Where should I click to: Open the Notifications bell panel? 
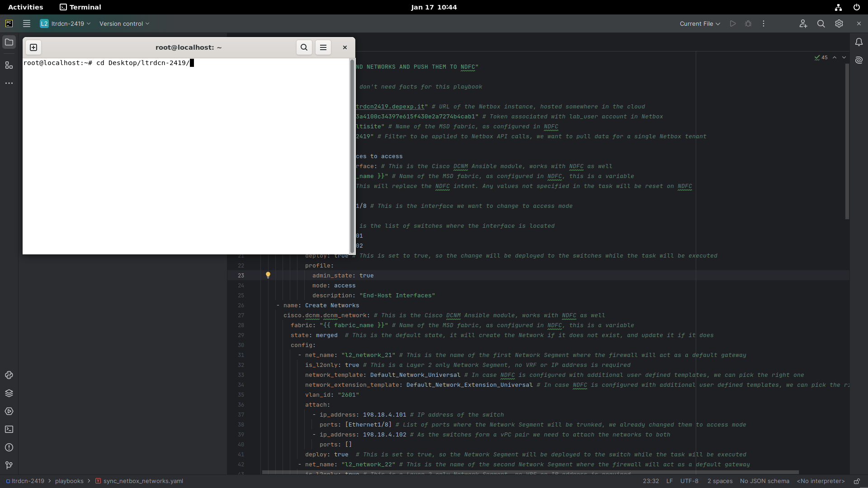click(x=859, y=42)
